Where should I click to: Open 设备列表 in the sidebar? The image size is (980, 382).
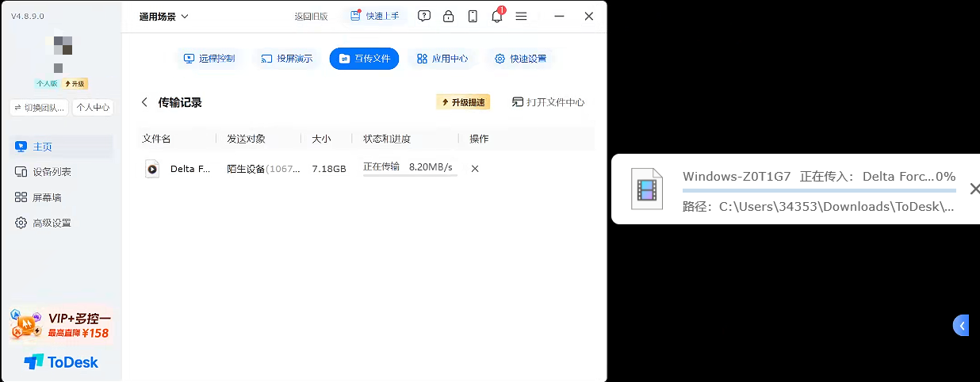coord(61,172)
